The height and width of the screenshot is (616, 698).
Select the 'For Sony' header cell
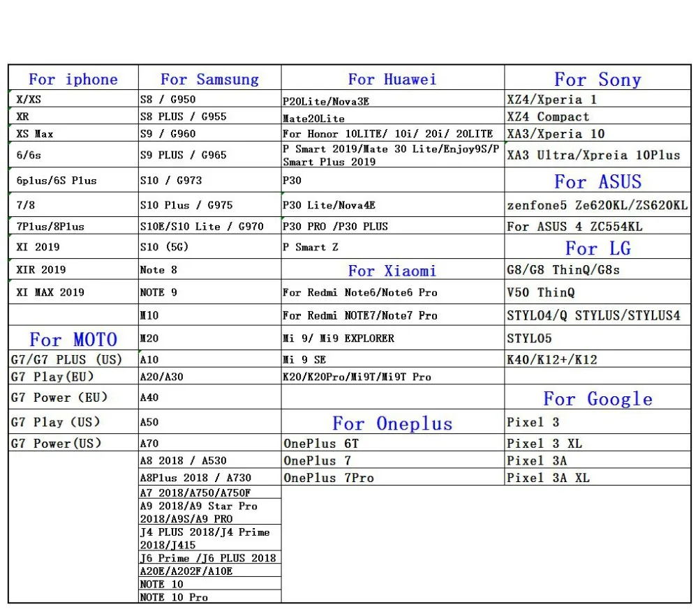coord(598,78)
